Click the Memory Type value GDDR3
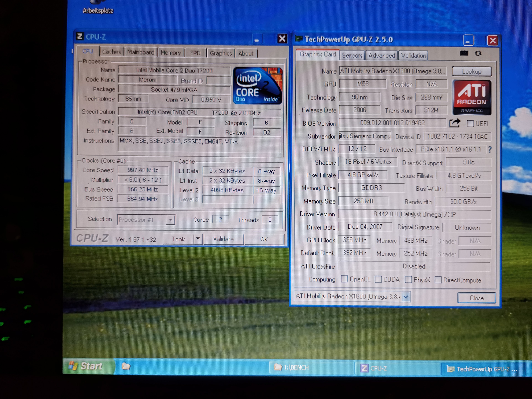The image size is (532, 399). pos(371,188)
